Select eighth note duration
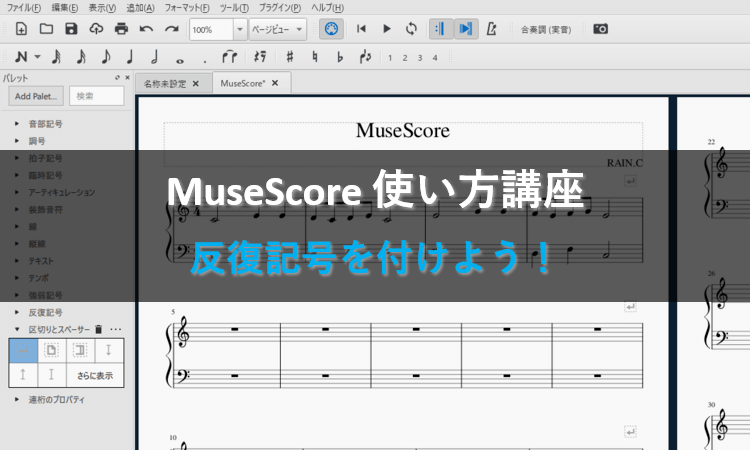 pyautogui.click(x=106, y=57)
